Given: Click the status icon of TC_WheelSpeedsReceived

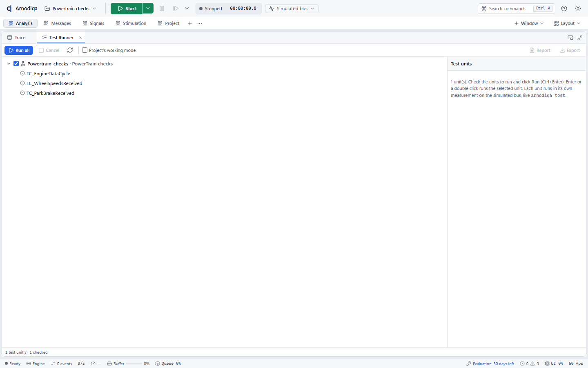Looking at the screenshot, I should coord(22,83).
